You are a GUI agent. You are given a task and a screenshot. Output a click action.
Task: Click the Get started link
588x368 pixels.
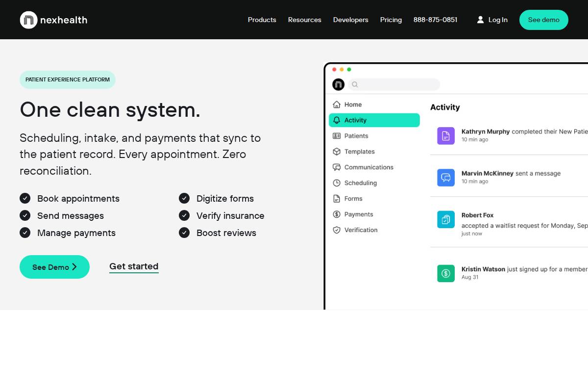[x=134, y=266]
